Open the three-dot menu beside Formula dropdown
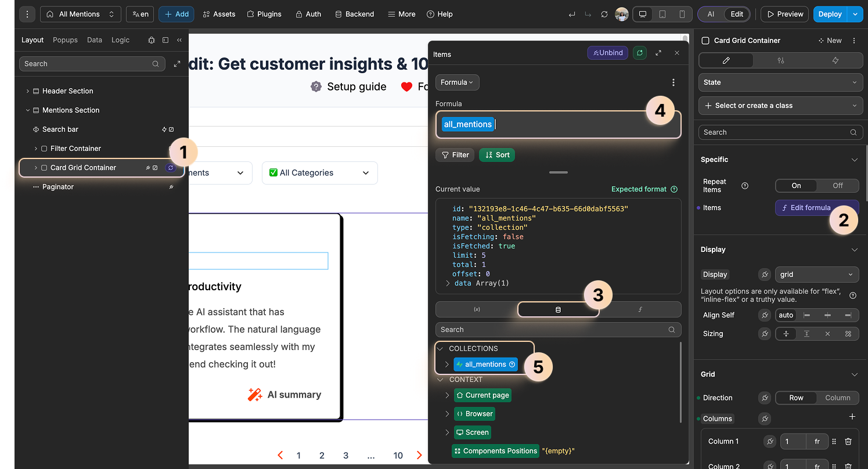 (673, 82)
